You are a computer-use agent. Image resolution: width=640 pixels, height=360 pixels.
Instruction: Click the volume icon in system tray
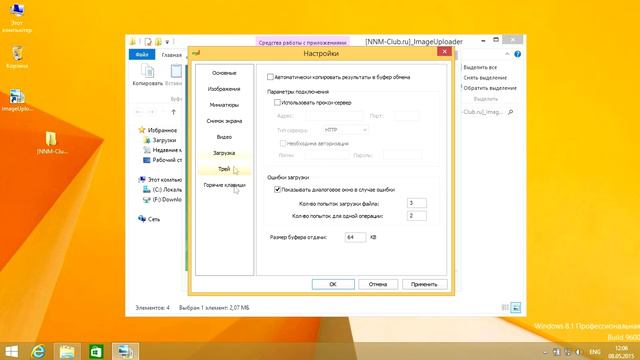(578, 352)
